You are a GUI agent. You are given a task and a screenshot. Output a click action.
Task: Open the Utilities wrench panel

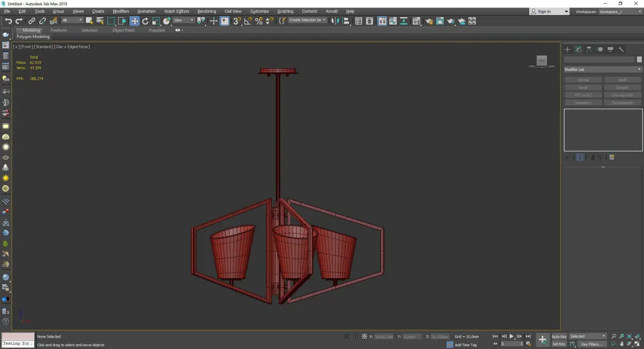[621, 49]
